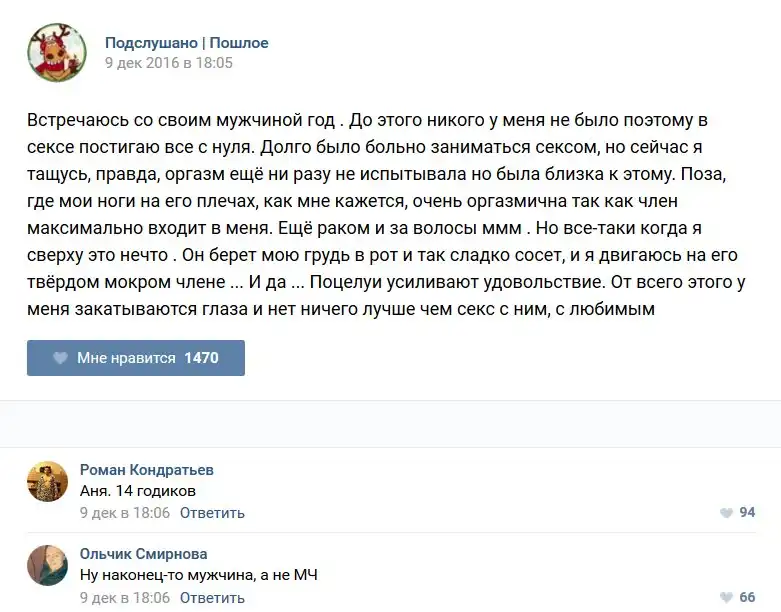Open the Подслушано community avatar

point(56,52)
